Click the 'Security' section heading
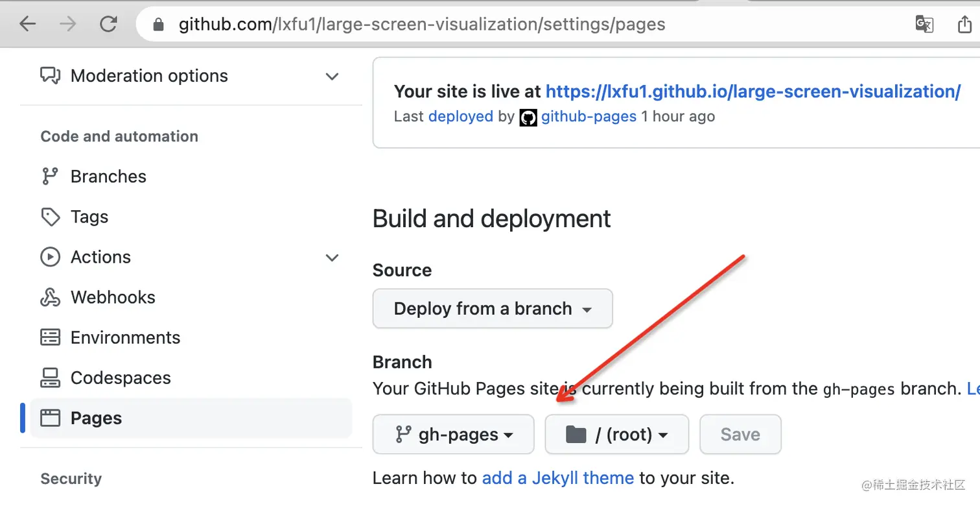The image size is (980, 506). click(x=71, y=479)
